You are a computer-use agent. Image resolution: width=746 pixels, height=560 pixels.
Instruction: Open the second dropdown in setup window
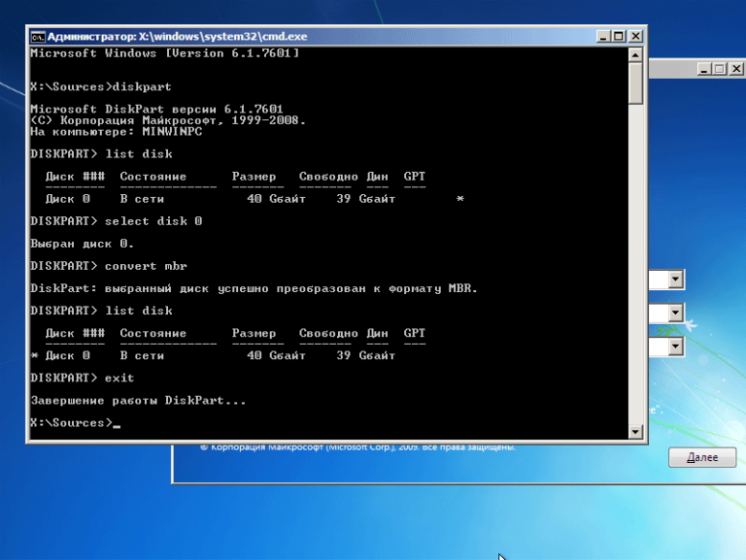point(676,313)
